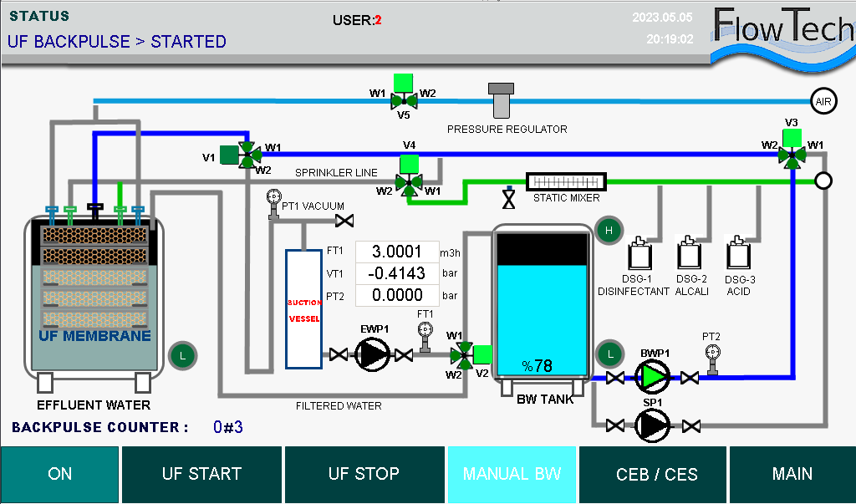Screen dimensions: 856x504
Task: Toggle the V3 three-way valve
Action: (x=792, y=155)
